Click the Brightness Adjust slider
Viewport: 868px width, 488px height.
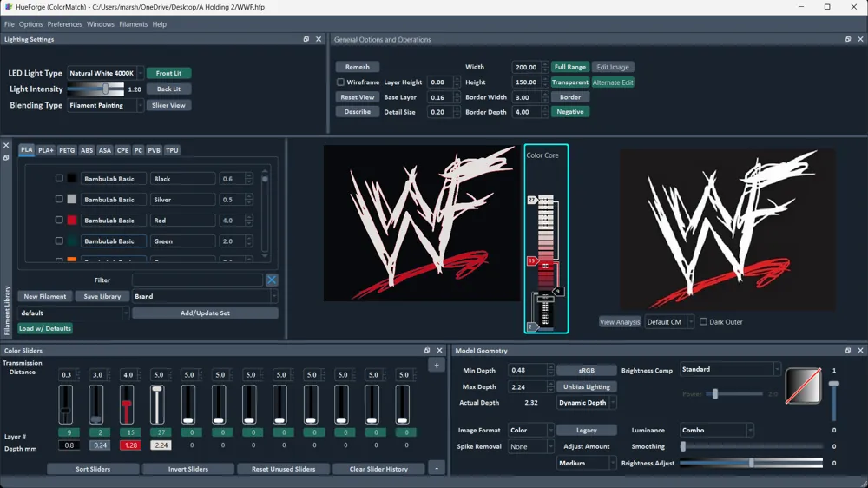click(751, 463)
